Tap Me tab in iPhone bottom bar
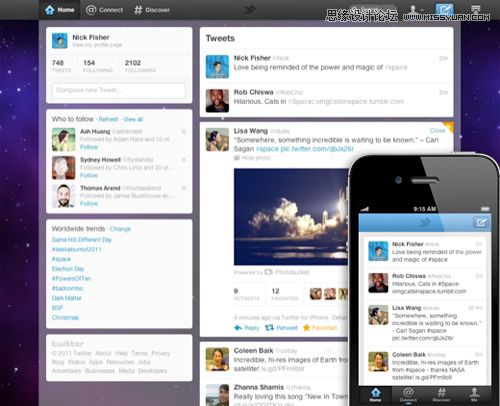Image resolution: width=500 pixels, height=406 pixels. point(474,394)
